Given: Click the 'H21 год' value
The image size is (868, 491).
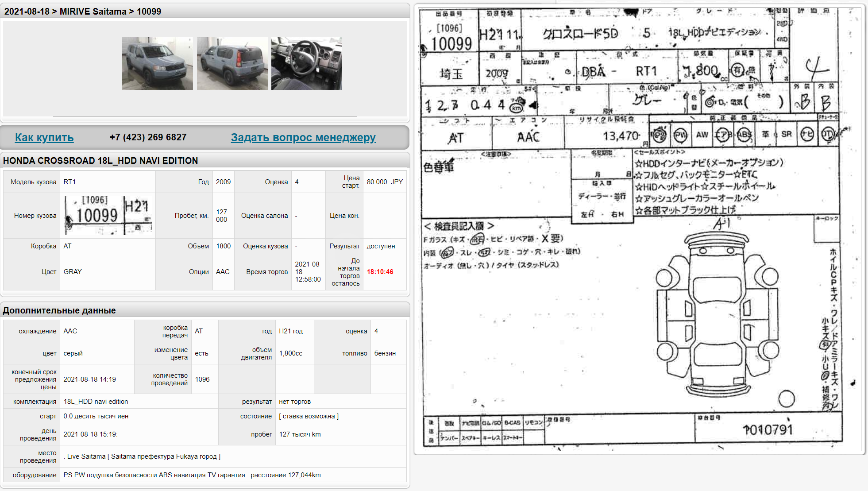Looking at the screenshot, I should click(291, 331).
